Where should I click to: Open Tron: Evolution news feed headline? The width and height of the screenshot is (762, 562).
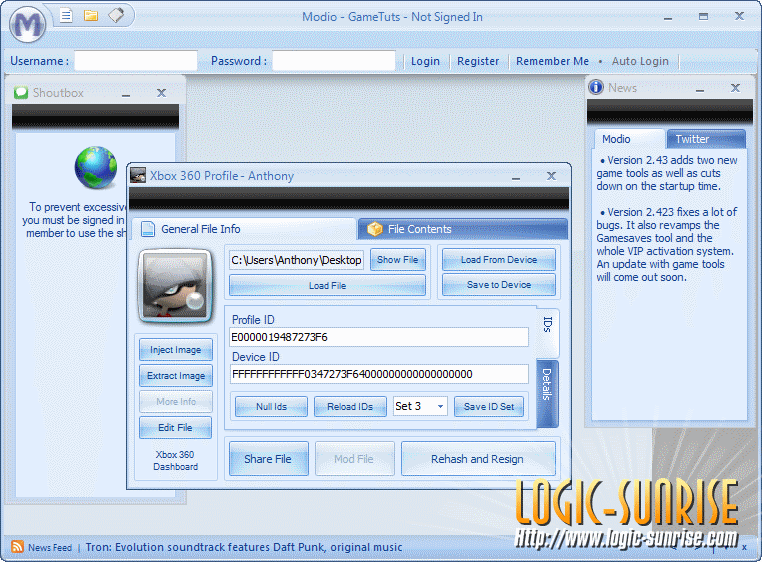(x=244, y=547)
